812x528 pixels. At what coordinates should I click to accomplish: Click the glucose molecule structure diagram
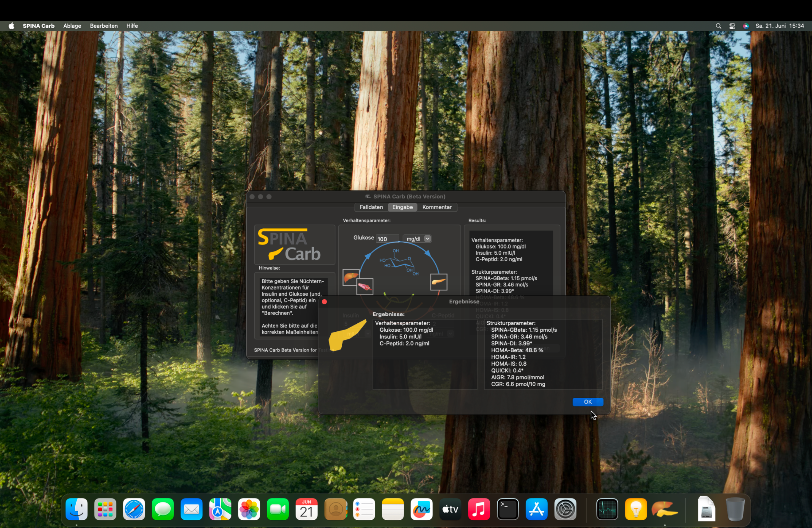(x=399, y=263)
